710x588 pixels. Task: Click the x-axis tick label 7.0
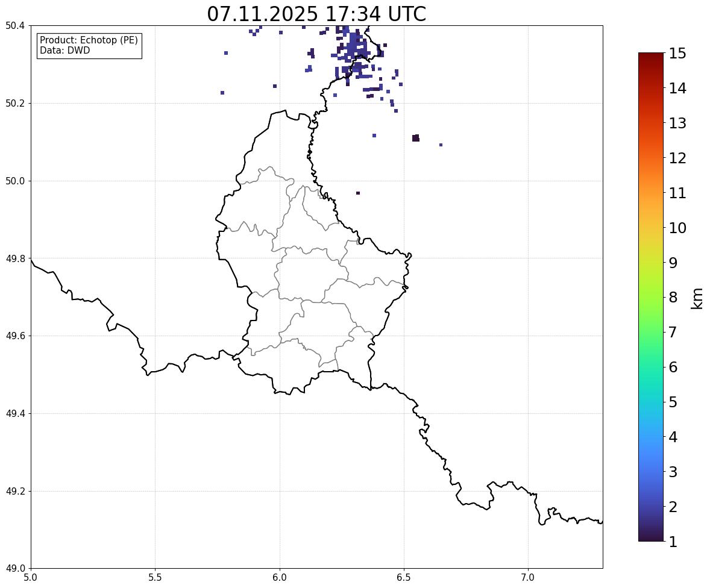(528, 578)
